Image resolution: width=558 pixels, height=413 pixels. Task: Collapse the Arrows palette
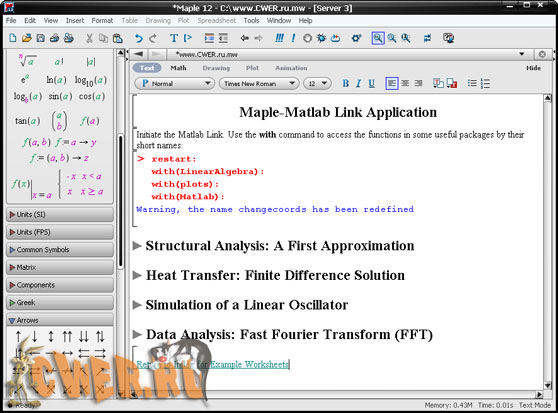pos(60,320)
